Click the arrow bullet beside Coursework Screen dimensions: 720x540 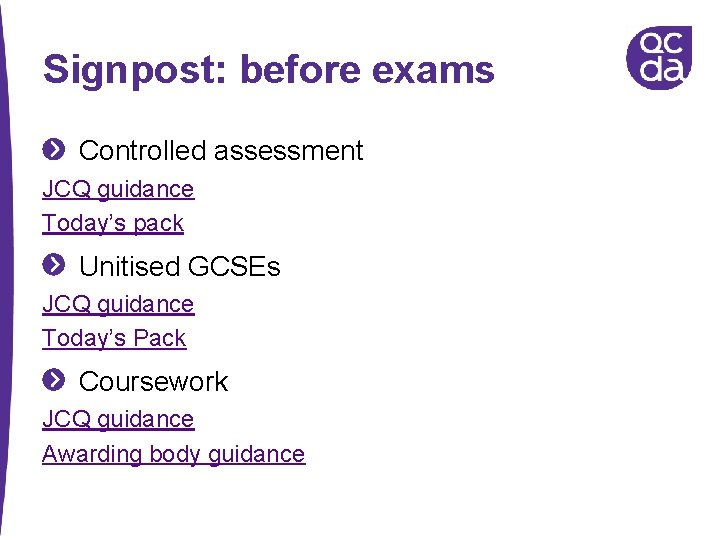coord(54,380)
